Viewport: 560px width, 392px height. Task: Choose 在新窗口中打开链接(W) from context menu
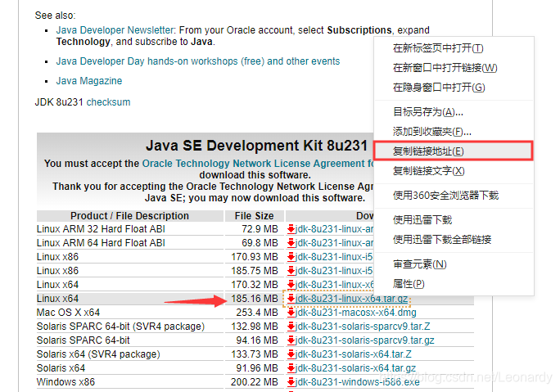(454, 68)
